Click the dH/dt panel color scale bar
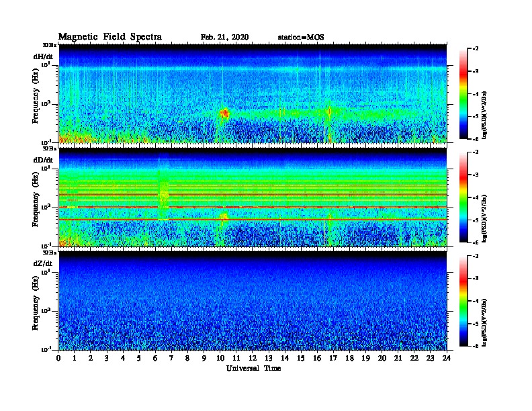Image resolution: width=532 pixels, height=411 pixels. (463, 94)
